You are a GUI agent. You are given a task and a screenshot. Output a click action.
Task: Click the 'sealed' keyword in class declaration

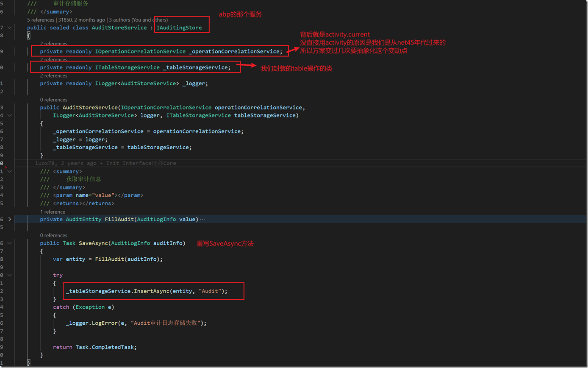tap(59, 28)
